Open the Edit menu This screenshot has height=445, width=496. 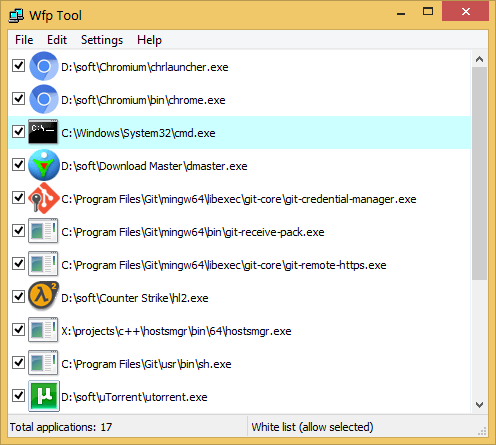57,40
